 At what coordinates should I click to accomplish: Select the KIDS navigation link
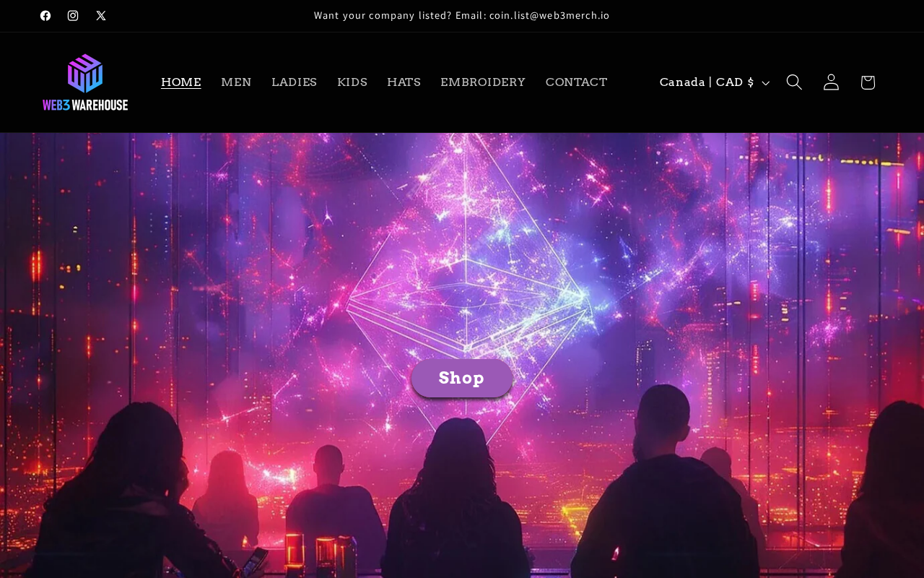pos(352,82)
